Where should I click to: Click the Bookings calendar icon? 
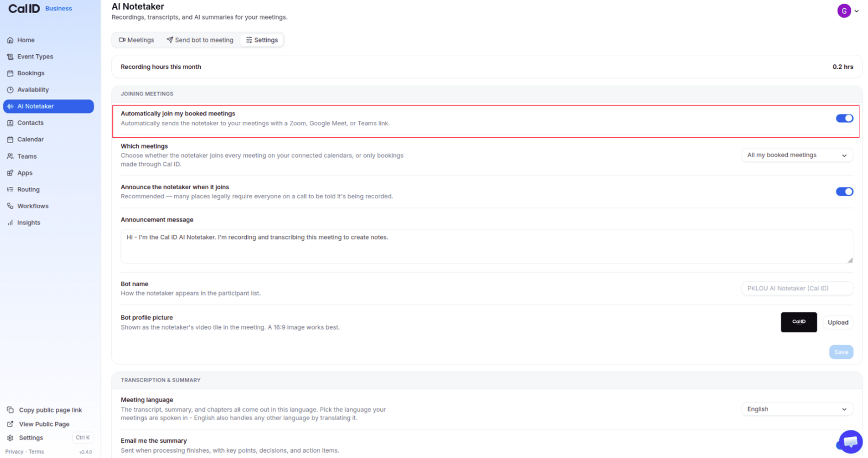(x=10, y=73)
